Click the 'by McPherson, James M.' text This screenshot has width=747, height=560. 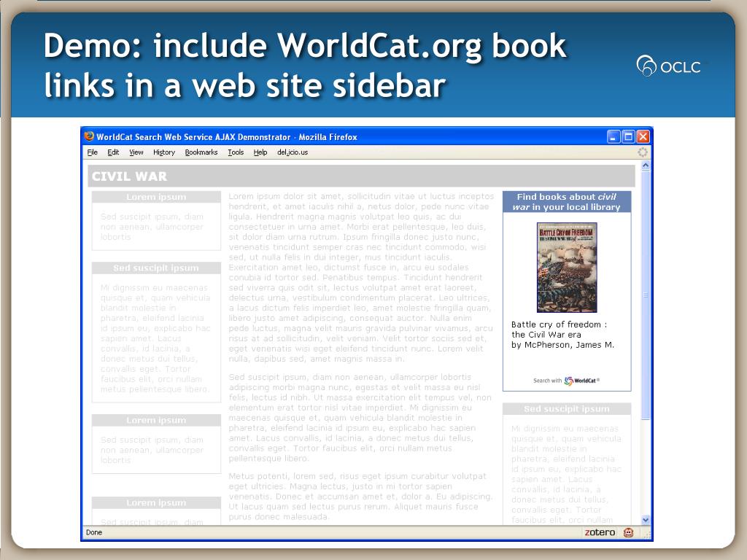[x=562, y=345]
